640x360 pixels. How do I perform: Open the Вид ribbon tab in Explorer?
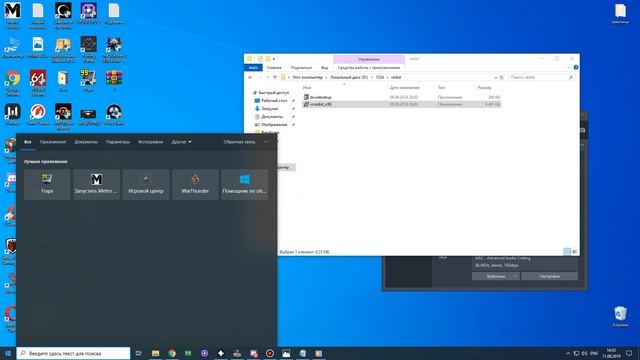tap(324, 68)
